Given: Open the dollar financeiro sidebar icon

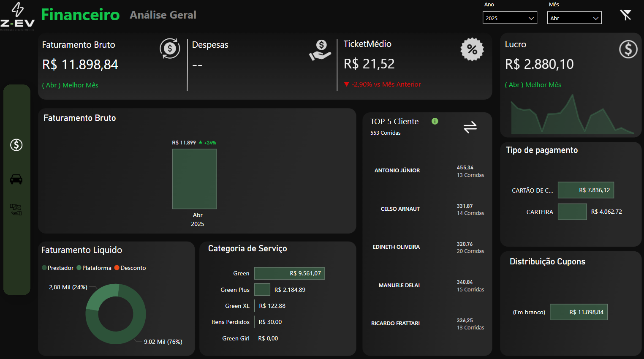Looking at the screenshot, I should point(16,145).
